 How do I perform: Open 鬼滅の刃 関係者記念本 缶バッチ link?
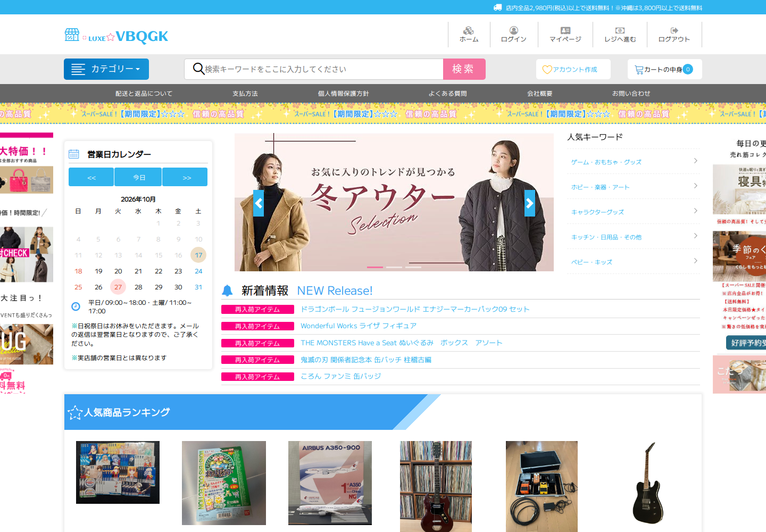point(366,360)
